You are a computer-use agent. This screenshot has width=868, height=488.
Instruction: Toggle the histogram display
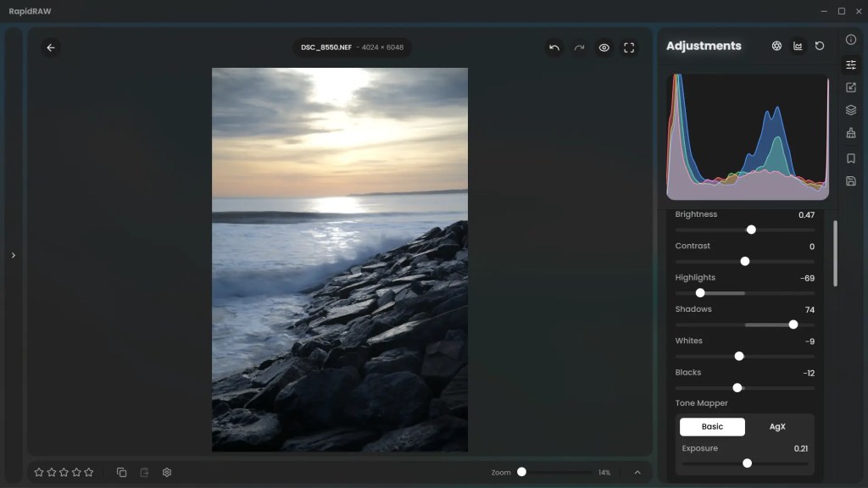click(x=798, y=47)
